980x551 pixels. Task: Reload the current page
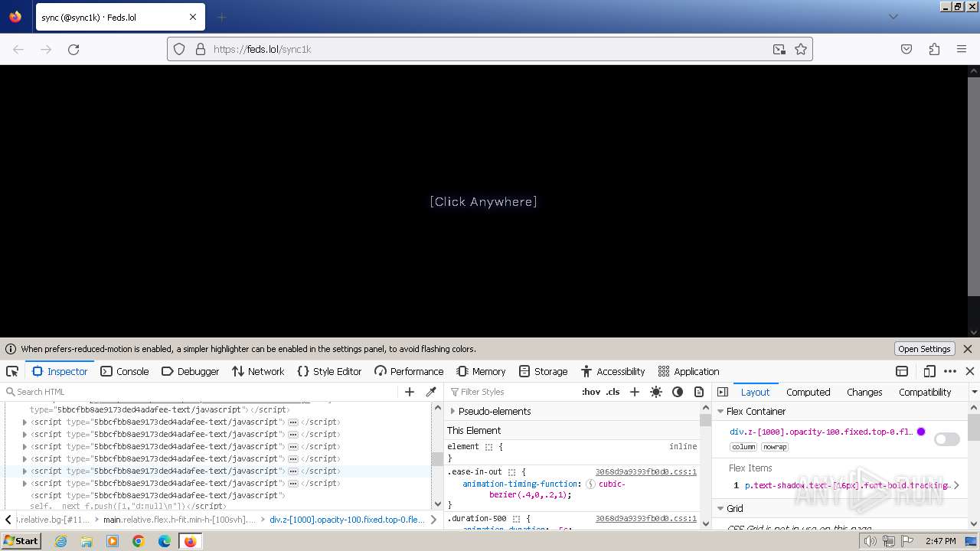pyautogui.click(x=73, y=49)
